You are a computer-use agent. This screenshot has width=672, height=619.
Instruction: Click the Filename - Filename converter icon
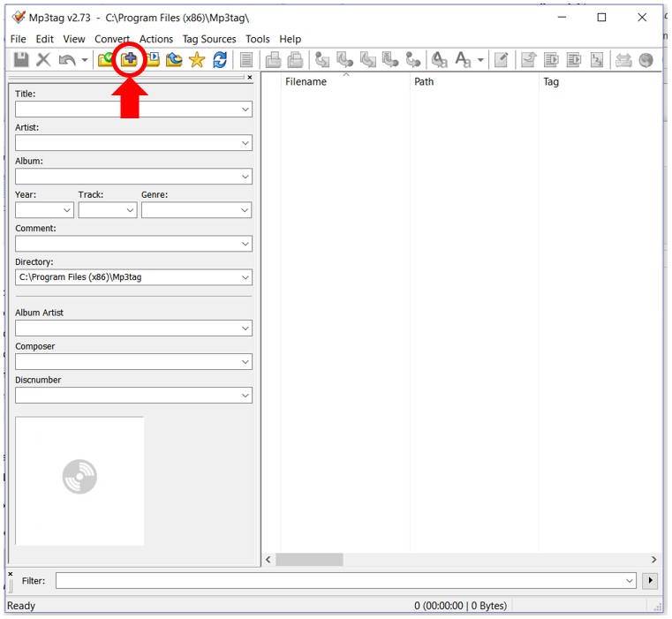point(367,59)
